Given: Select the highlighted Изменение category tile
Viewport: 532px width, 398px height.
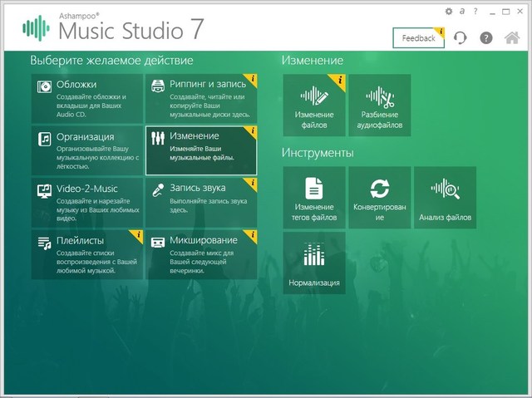Looking at the screenshot, I should point(201,150).
